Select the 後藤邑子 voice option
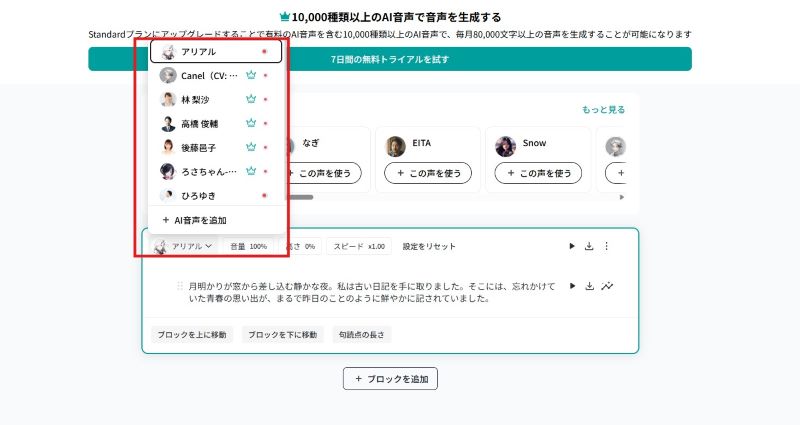The height and width of the screenshot is (425, 800). pyautogui.click(x=216, y=147)
